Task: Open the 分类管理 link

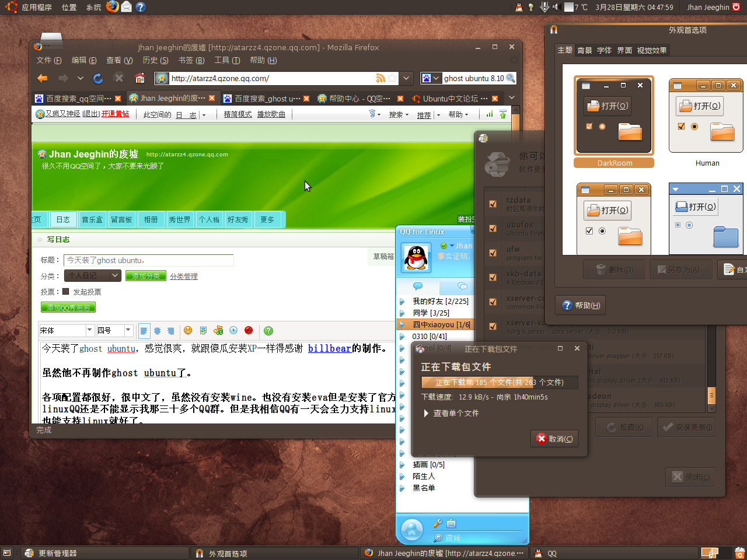Action: pyautogui.click(x=184, y=276)
